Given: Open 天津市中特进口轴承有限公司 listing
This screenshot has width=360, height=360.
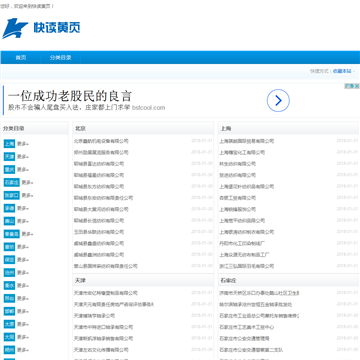Looking at the screenshot, I should point(104,327).
